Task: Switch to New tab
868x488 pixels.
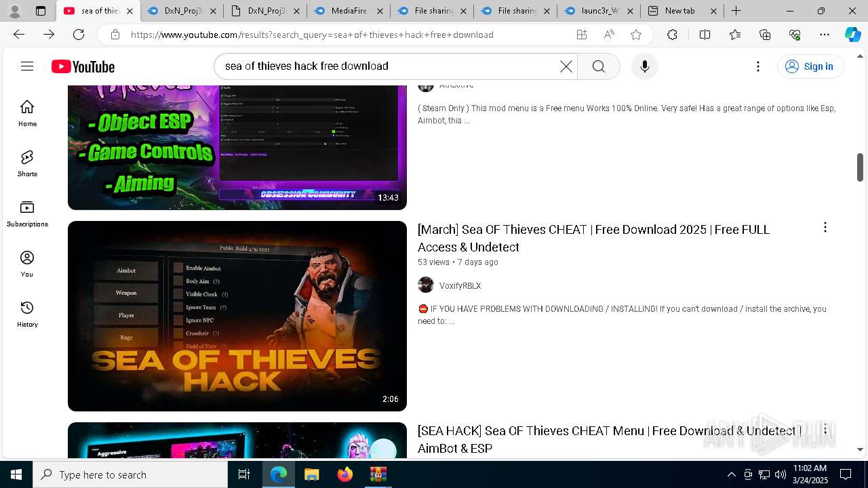Action: coord(680,11)
